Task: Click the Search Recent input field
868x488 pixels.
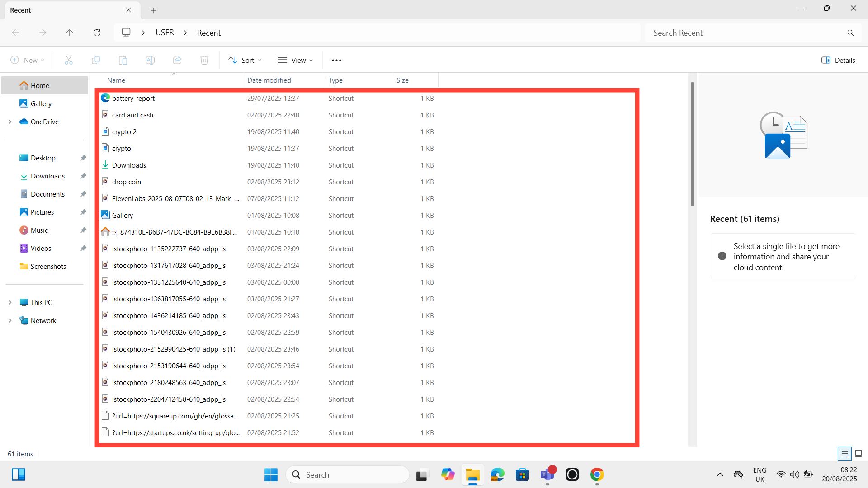Action: point(746,33)
